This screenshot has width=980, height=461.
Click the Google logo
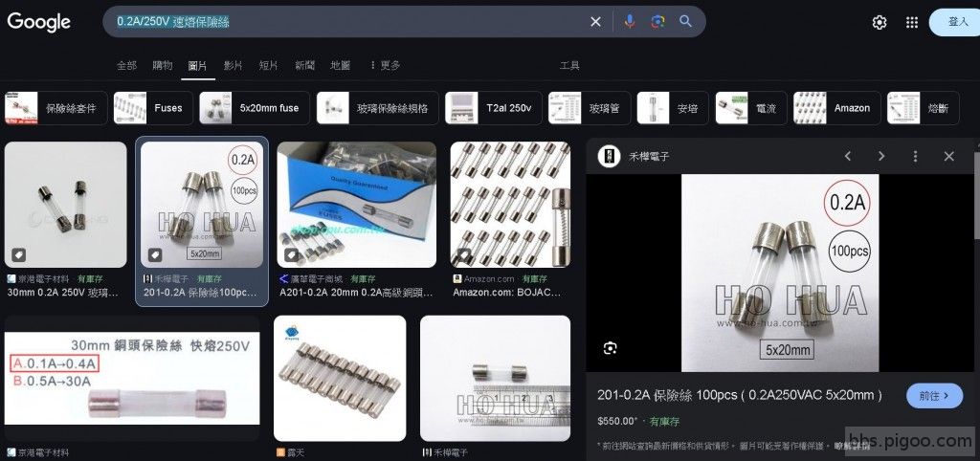[x=38, y=22]
